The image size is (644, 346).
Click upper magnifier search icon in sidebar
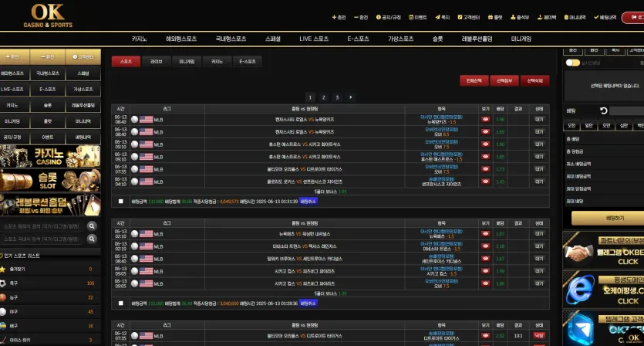pyautogui.click(x=92, y=226)
